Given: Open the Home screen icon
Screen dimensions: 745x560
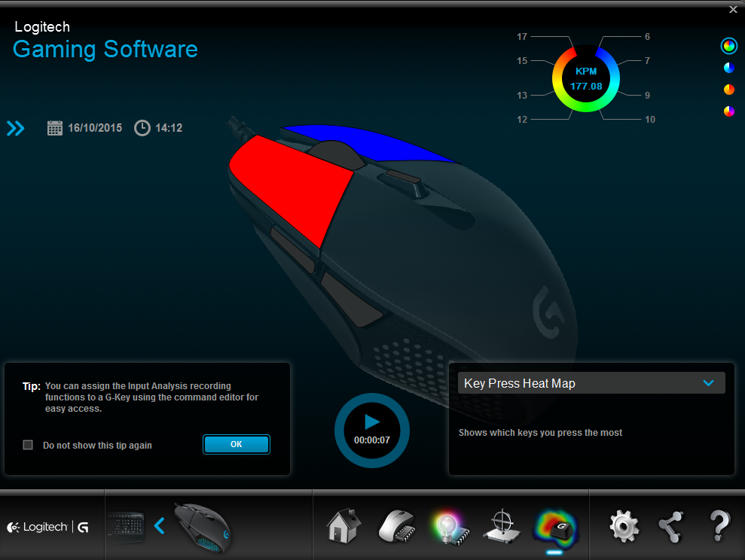Looking at the screenshot, I should [x=343, y=525].
